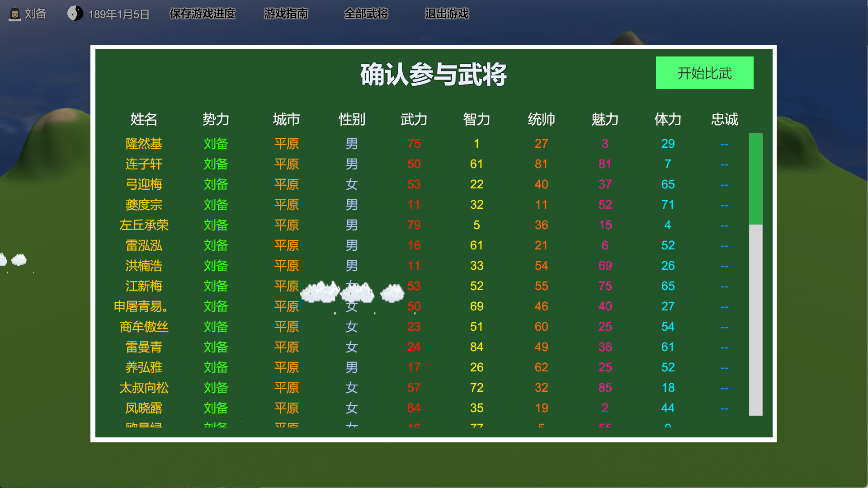This screenshot has height=488, width=868.
Task: Click the Liu Bei player portrait icon
Action: pos(15,14)
